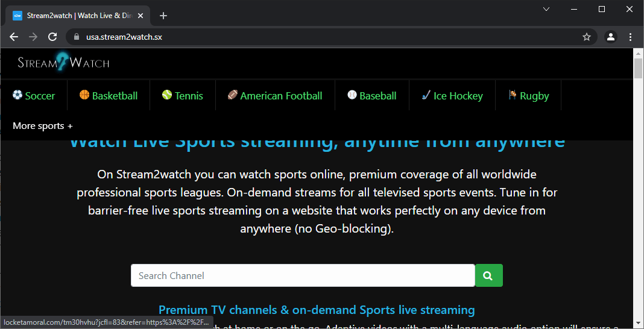Click the American Football icon
644x329 pixels.
pos(233,95)
